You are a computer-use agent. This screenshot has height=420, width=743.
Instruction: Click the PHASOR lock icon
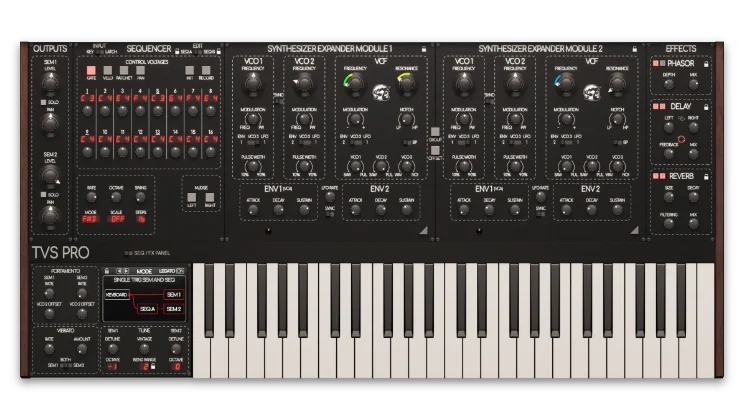(706, 64)
